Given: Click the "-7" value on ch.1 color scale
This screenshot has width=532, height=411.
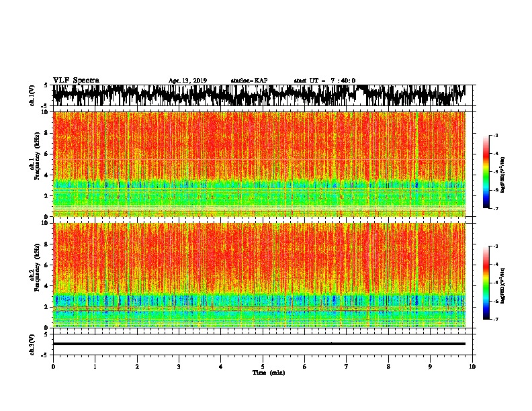Looking at the screenshot, I should (496, 208).
